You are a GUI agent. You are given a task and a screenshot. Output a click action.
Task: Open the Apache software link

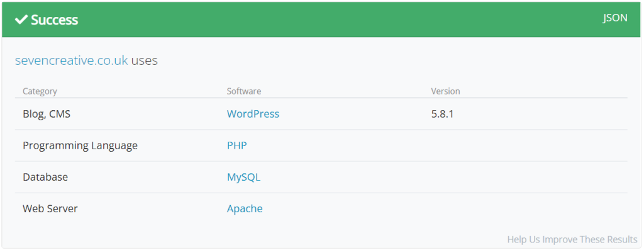[x=245, y=209]
